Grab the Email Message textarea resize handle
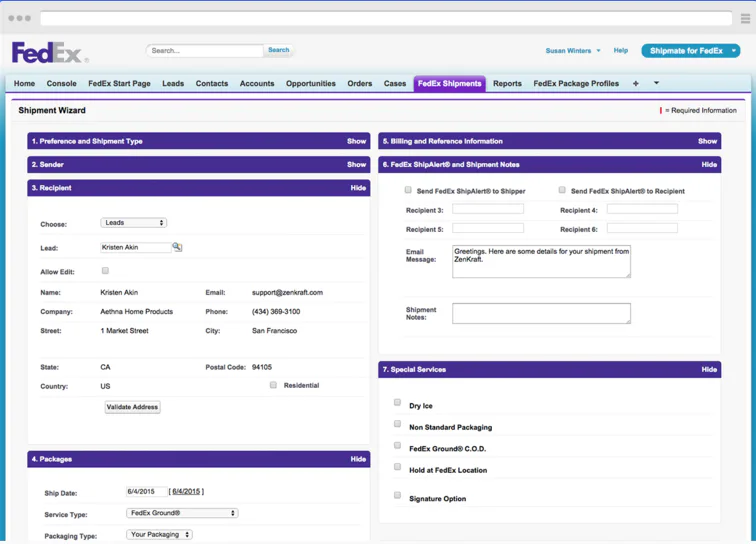The width and height of the screenshot is (756, 544). 628,275
